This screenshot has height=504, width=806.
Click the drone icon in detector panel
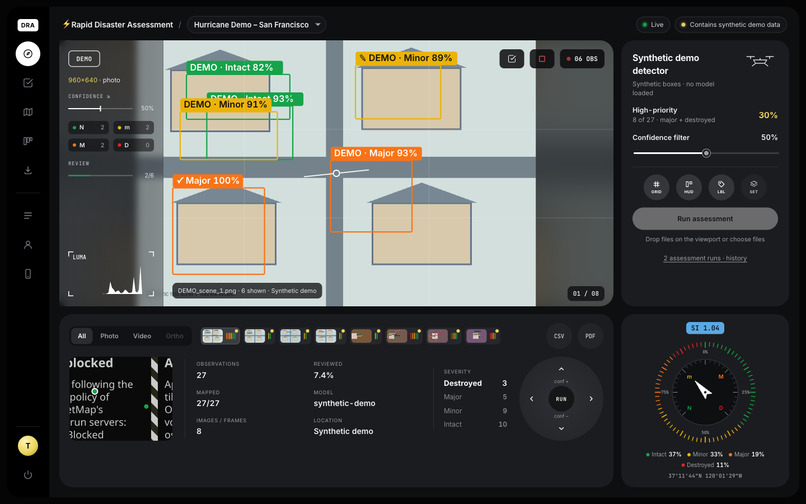click(x=760, y=61)
